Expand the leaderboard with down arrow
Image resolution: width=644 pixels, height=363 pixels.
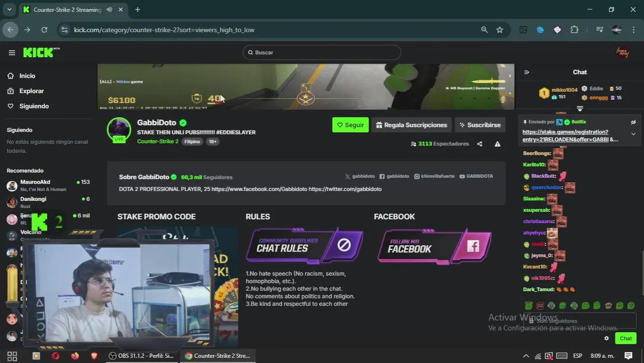[580, 108]
